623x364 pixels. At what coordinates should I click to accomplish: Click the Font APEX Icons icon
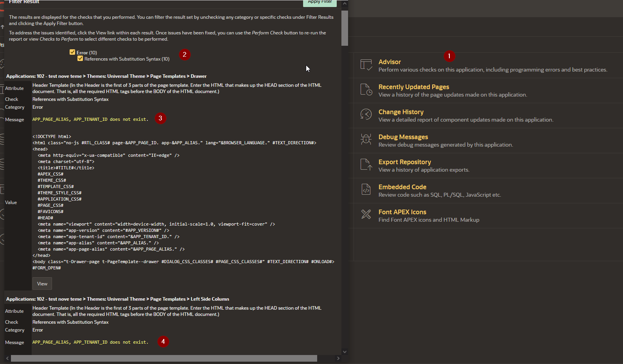(366, 214)
